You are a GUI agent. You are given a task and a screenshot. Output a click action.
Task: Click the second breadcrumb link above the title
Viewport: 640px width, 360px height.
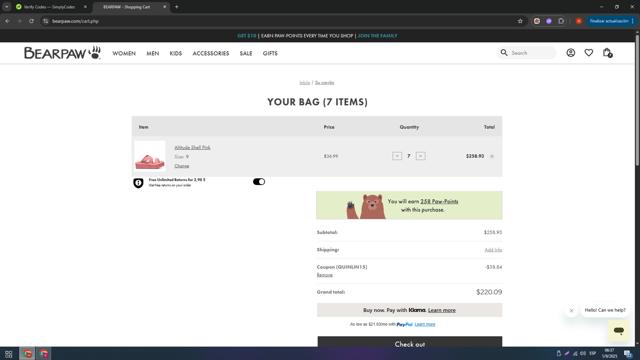click(324, 83)
